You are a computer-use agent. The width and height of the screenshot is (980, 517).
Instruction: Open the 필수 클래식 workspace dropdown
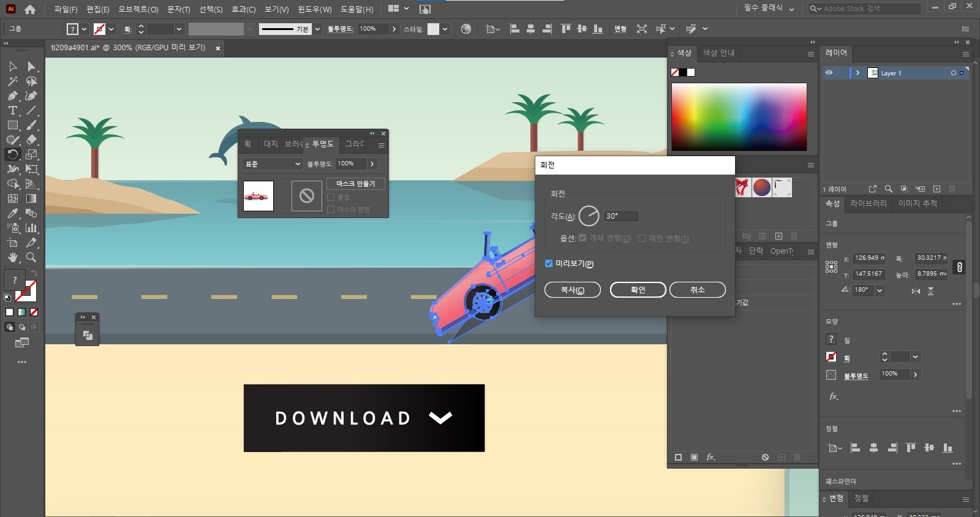coord(768,9)
